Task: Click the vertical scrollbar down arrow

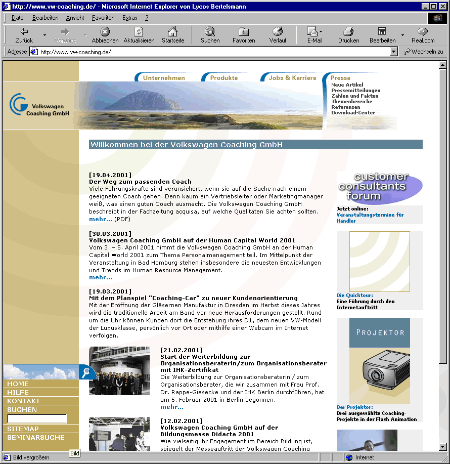Action: tap(443, 447)
